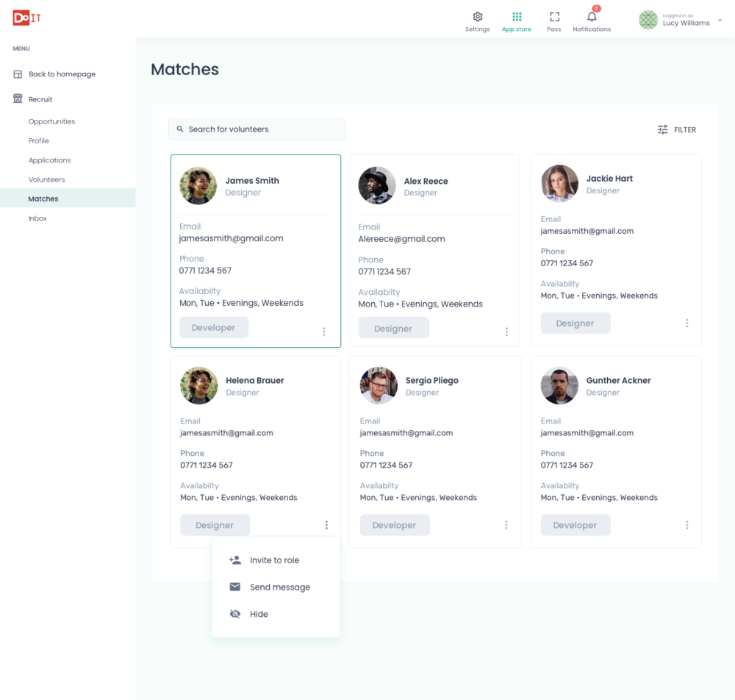Click Designer button on Jackie Hart card
The image size is (735, 700).
coord(575,324)
